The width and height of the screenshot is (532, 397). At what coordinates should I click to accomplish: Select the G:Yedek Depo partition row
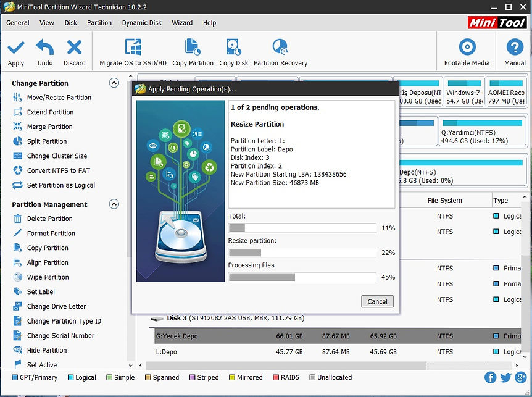(x=338, y=336)
